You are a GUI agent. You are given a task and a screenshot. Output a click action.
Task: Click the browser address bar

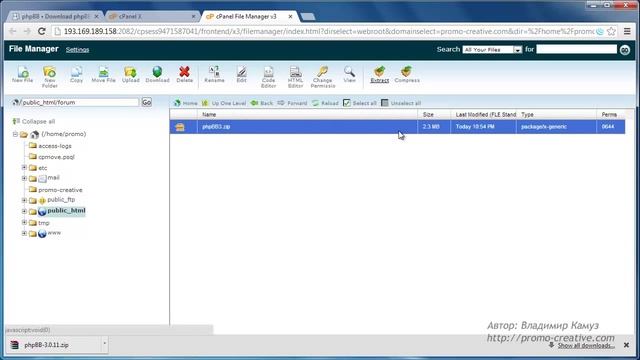[329, 31]
